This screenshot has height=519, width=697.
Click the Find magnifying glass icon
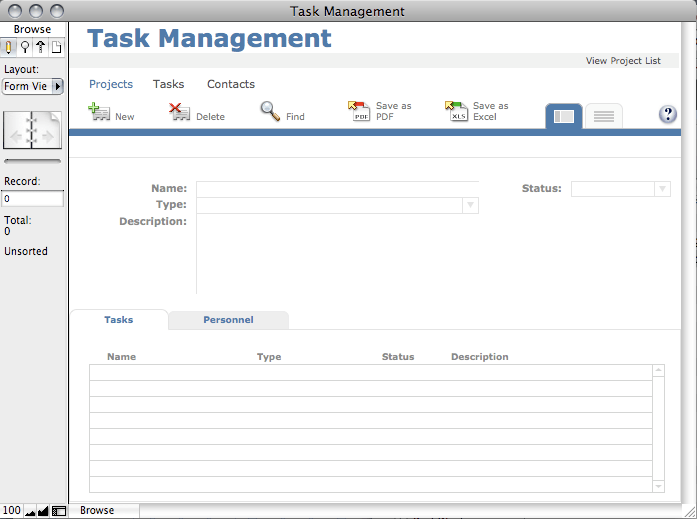pyautogui.click(x=270, y=111)
